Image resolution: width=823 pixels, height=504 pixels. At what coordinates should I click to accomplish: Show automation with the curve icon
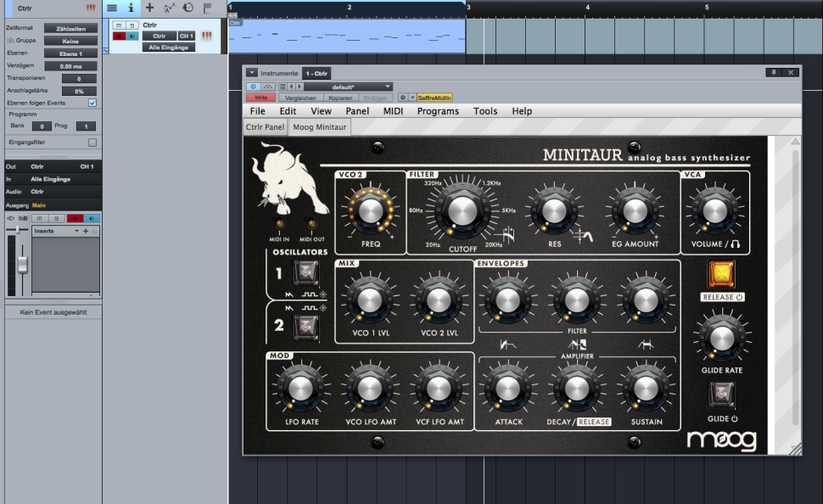169,8
